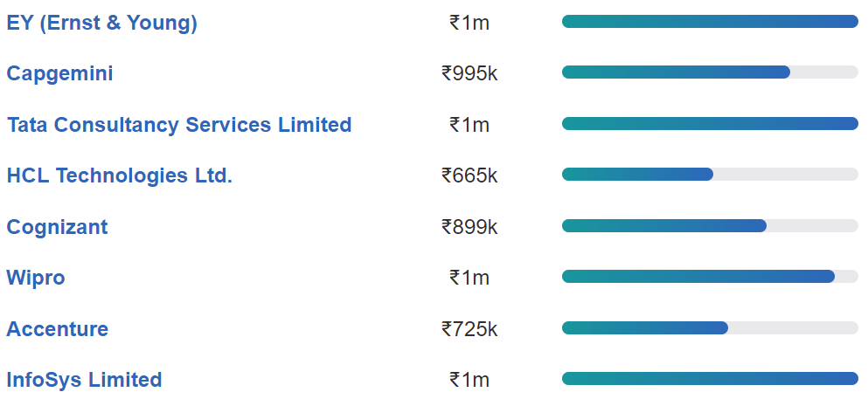Open the Wipro company link
Screen dimensions: 868x399
[x=36, y=278]
